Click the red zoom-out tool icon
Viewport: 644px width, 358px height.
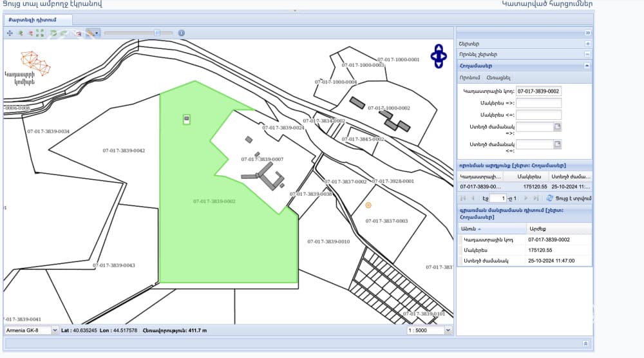click(x=30, y=33)
